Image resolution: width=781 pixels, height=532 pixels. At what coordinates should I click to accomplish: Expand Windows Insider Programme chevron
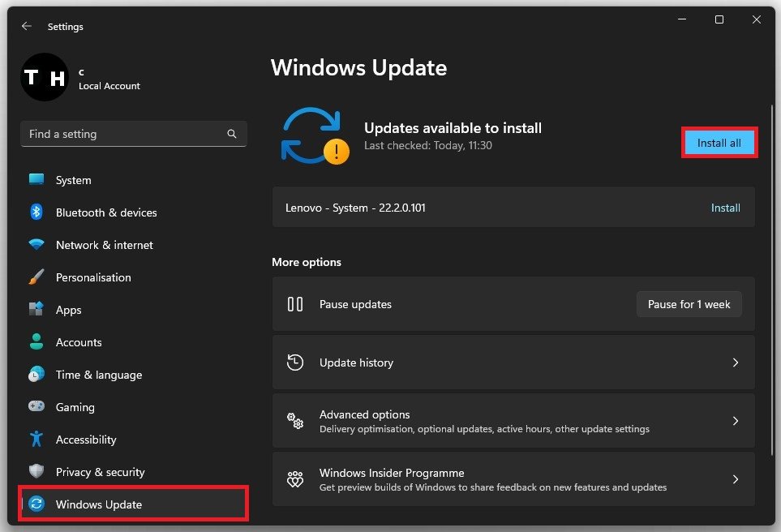tap(736, 479)
